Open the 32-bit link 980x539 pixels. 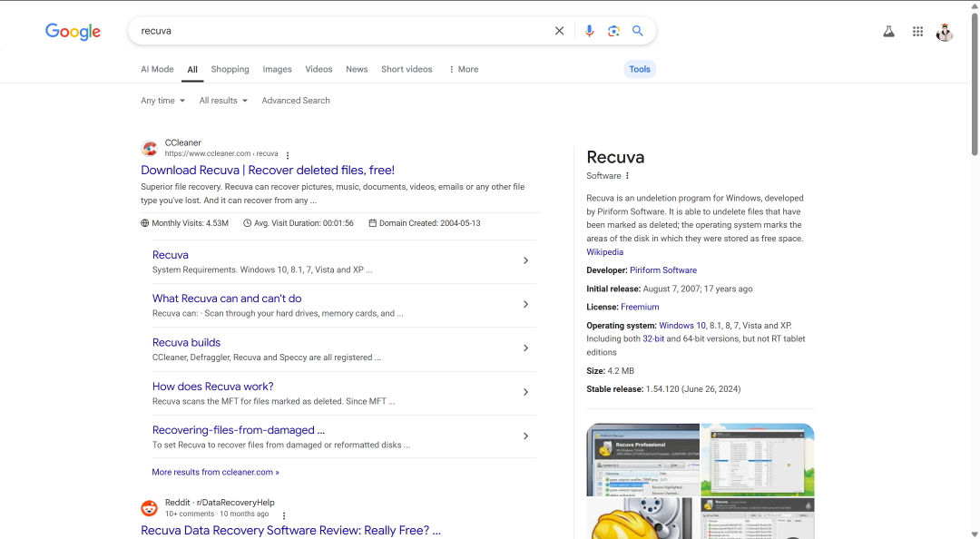(x=653, y=338)
